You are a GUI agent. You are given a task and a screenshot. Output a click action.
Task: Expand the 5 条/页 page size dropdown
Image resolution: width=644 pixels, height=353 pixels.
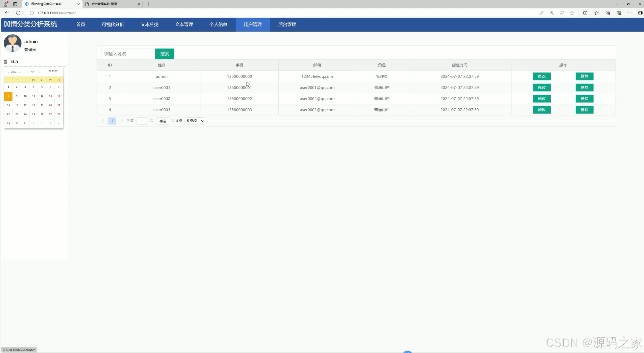[195, 121]
